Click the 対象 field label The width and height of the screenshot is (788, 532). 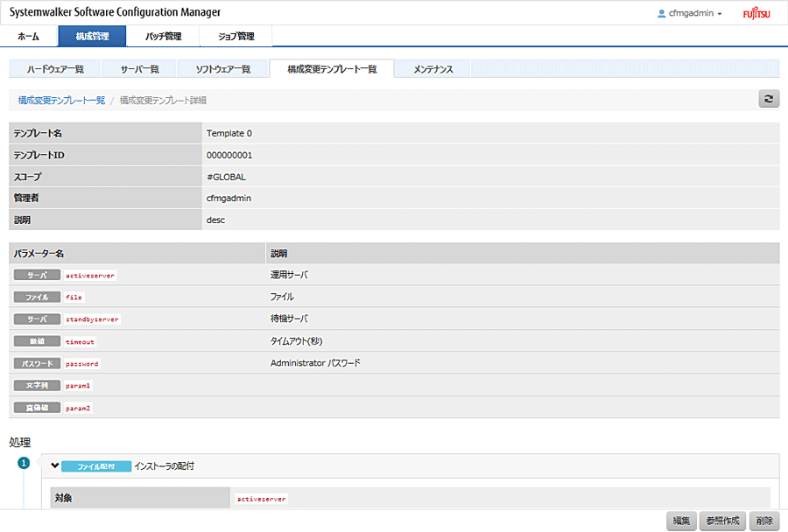(63, 498)
